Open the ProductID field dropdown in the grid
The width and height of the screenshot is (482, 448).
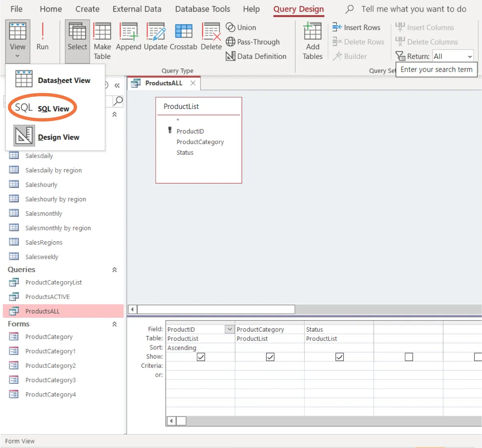(229, 329)
